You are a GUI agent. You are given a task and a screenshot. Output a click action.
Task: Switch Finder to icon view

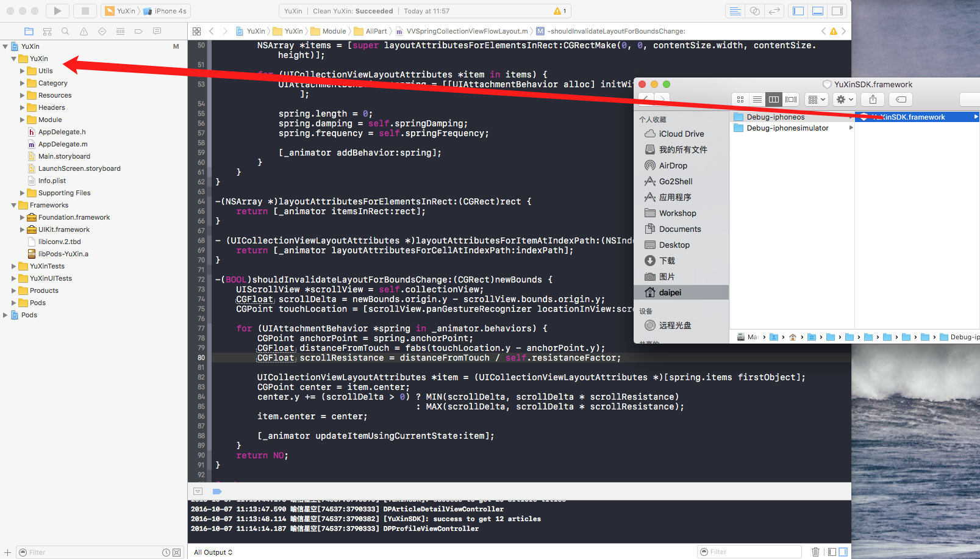[x=740, y=99]
